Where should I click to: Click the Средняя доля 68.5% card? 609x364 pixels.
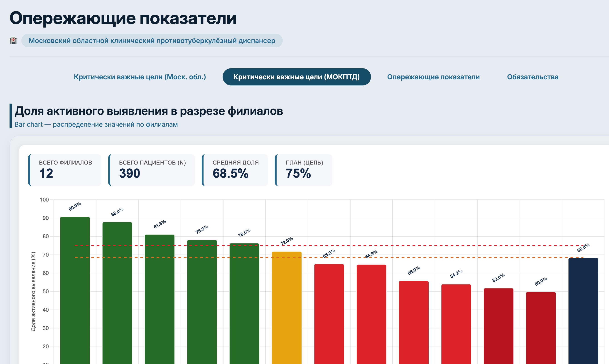(235, 170)
